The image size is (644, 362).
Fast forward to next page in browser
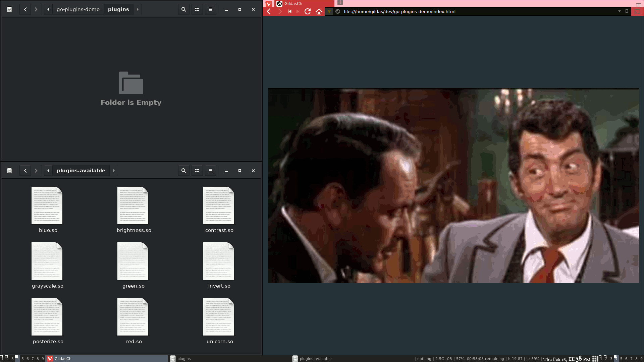[x=298, y=11]
